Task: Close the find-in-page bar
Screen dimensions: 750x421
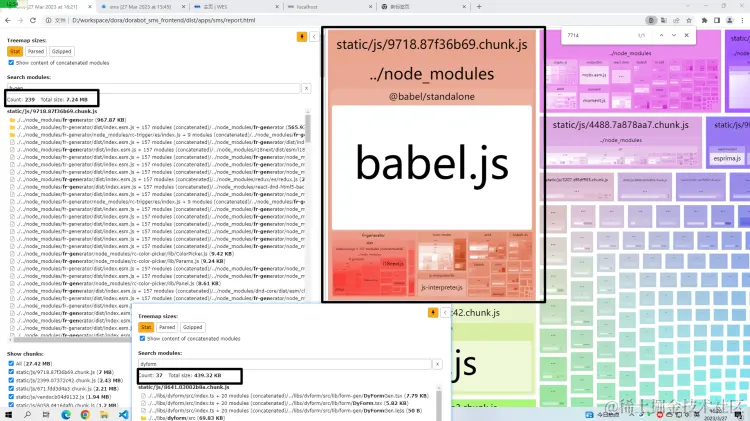Action: (687, 35)
